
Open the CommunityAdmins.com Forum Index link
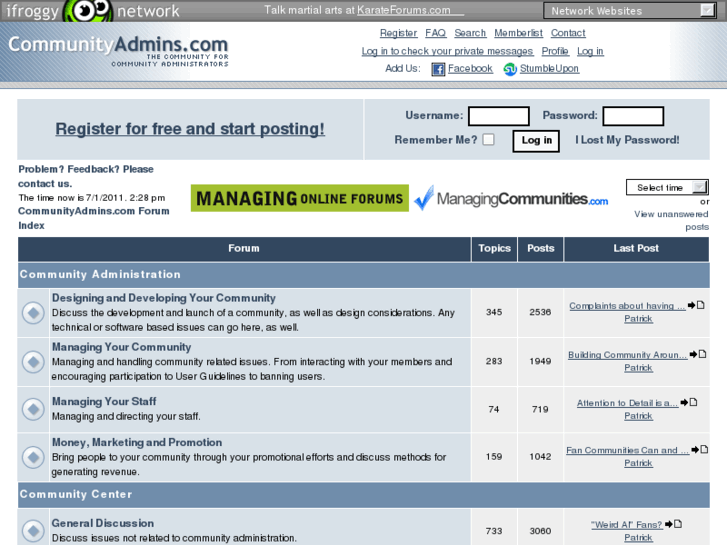(94, 218)
